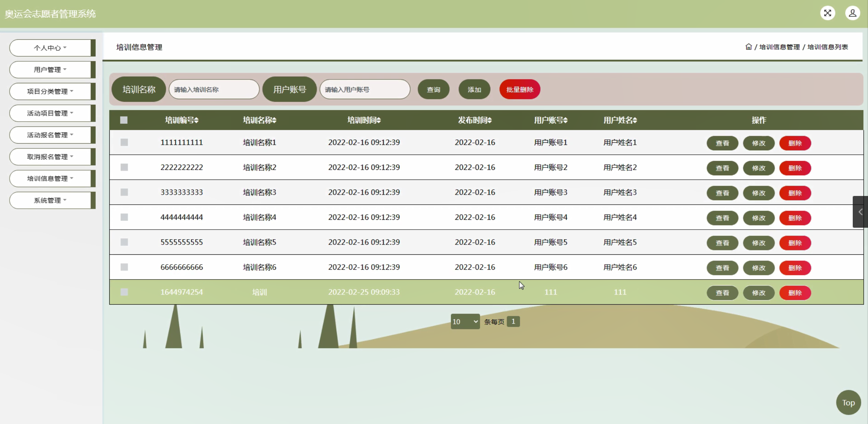Expand the 用户管理 sidebar menu
This screenshot has width=868, height=424.
(50, 70)
